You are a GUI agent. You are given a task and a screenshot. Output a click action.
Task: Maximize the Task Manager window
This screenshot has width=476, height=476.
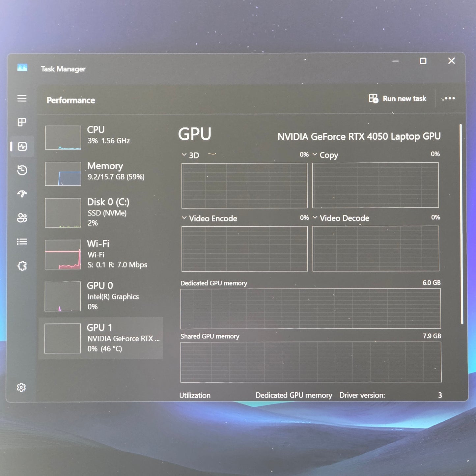(x=423, y=61)
